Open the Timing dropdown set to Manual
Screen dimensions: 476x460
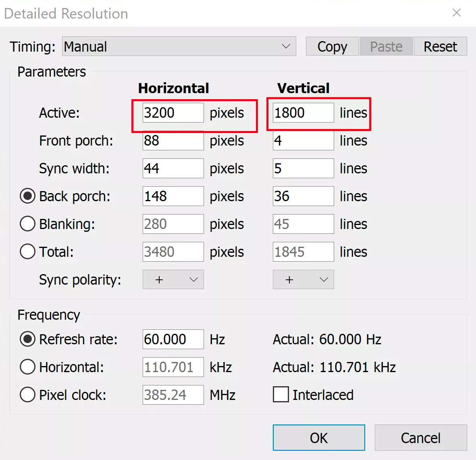[179, 46]
